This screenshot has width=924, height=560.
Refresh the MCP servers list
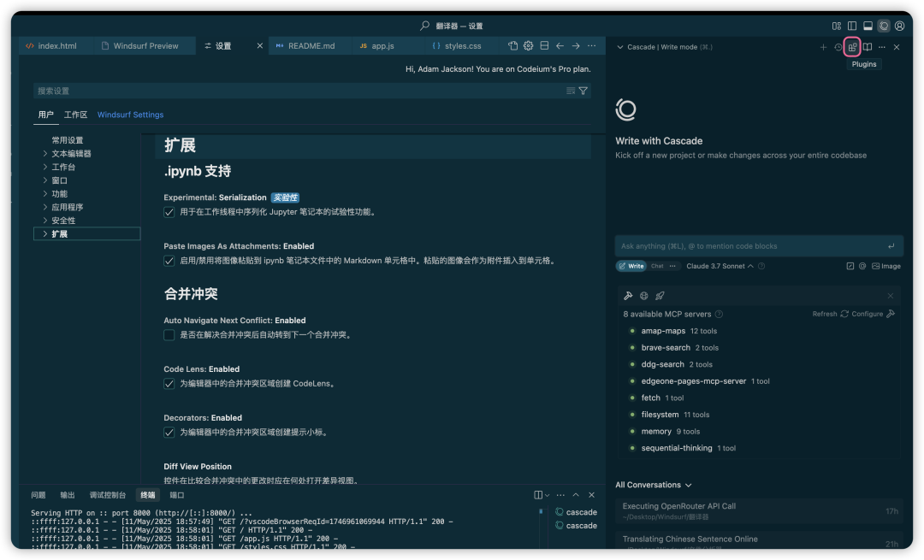point(830,315)
